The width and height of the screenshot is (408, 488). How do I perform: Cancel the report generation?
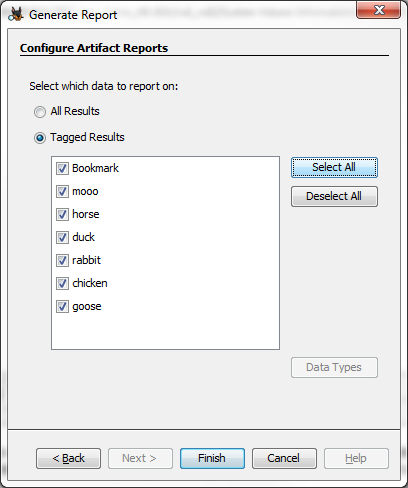(x=284, y=458)
